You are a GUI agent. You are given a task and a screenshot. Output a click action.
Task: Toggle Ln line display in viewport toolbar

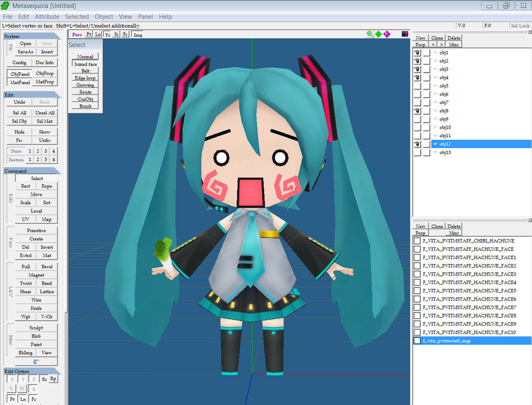click(x=98, y=34)
